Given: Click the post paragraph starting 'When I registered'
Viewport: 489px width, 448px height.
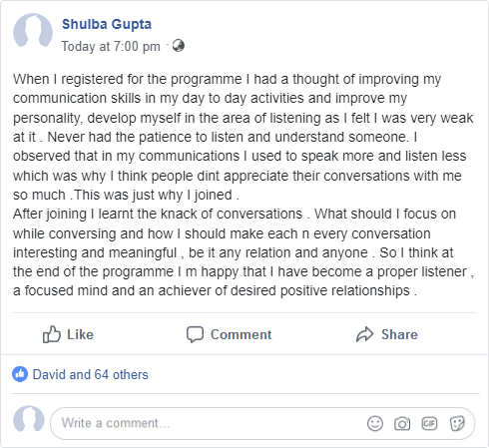Looking at the screenshot, I should tap(244, 137).
